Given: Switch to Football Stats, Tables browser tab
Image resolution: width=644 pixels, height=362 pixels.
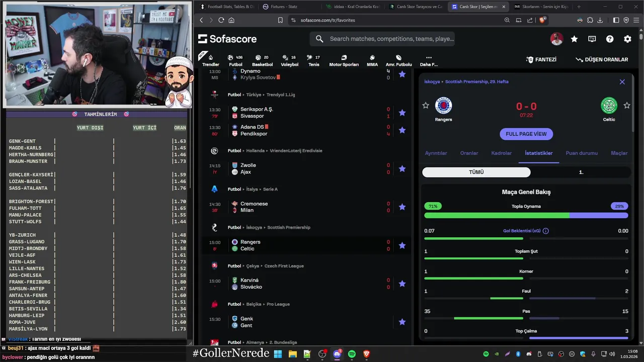Looking at the screenshot, I should [226, 7].
